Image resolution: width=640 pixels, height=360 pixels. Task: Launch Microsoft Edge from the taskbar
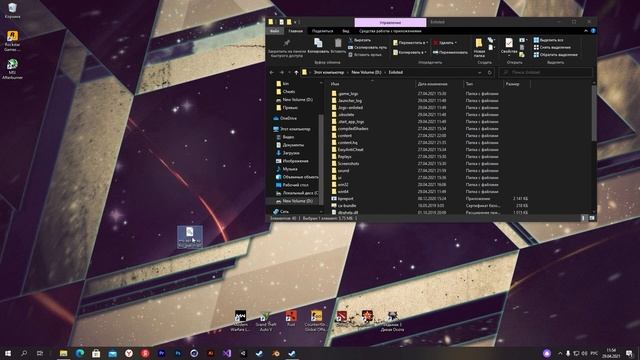tap(80, 353)
